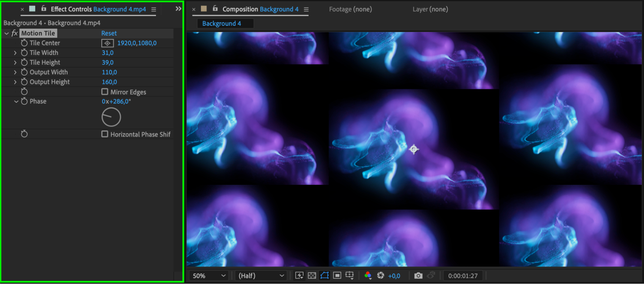Image resolution: width=644 pixels, height=284 pixels.
Task: Click the Output Width value 110,0
Action: pyautogui.click(x=109, y=72)
